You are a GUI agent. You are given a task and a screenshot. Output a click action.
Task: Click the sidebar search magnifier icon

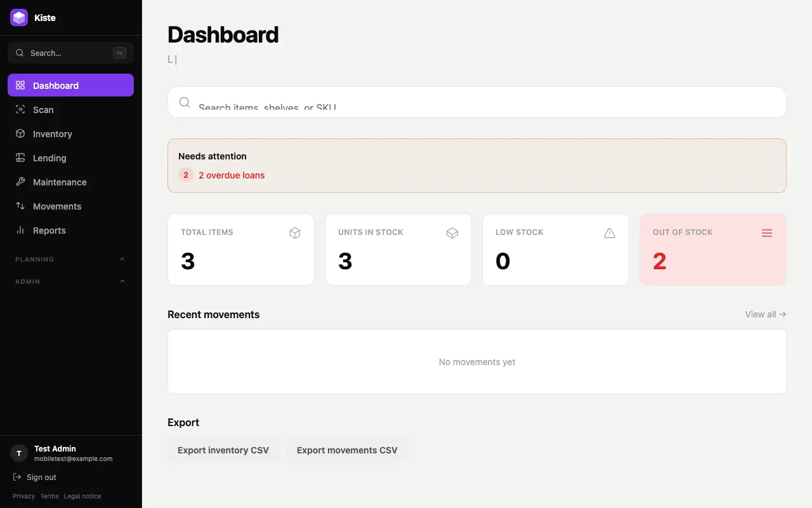(x=20, y=53)
